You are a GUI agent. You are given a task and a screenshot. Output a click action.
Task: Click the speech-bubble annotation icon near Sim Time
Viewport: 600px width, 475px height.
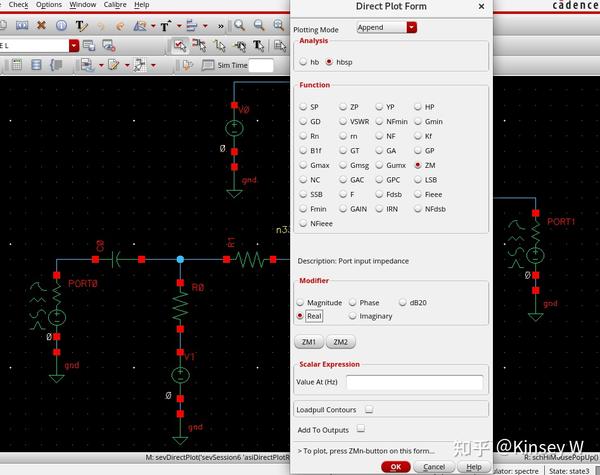tap(208, 65)
